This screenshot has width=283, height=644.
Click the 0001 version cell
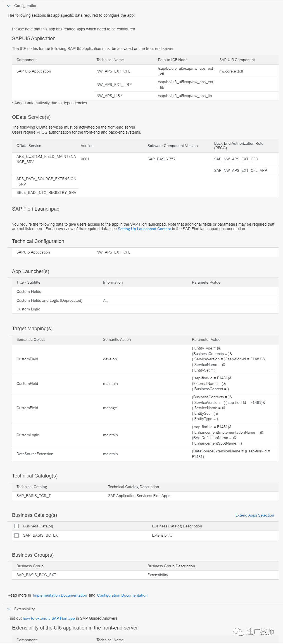point(85,159)
